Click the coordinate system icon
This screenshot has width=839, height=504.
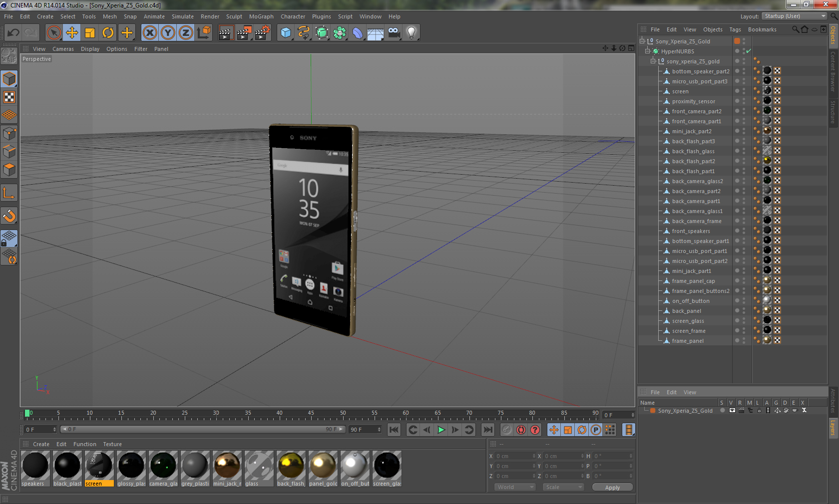pyautogui.click(x=204, y=33)
